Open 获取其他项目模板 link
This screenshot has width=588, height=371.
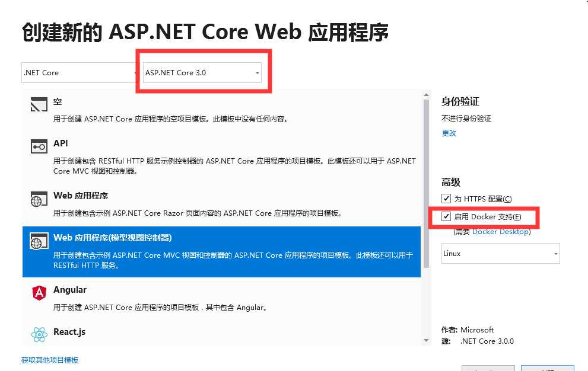click(x=50, y=360)
